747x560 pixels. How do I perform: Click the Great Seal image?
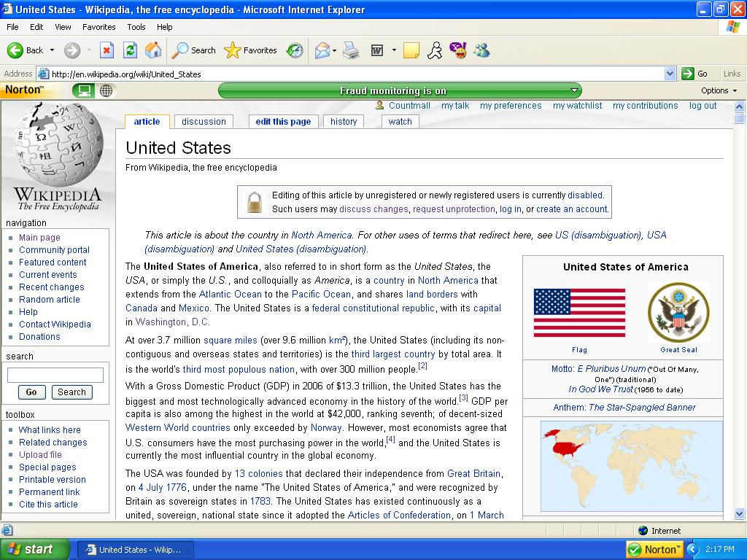click(678, 313)
